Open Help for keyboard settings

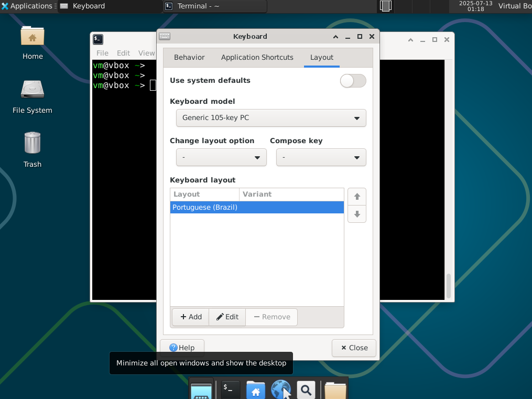tap(182, 348)
